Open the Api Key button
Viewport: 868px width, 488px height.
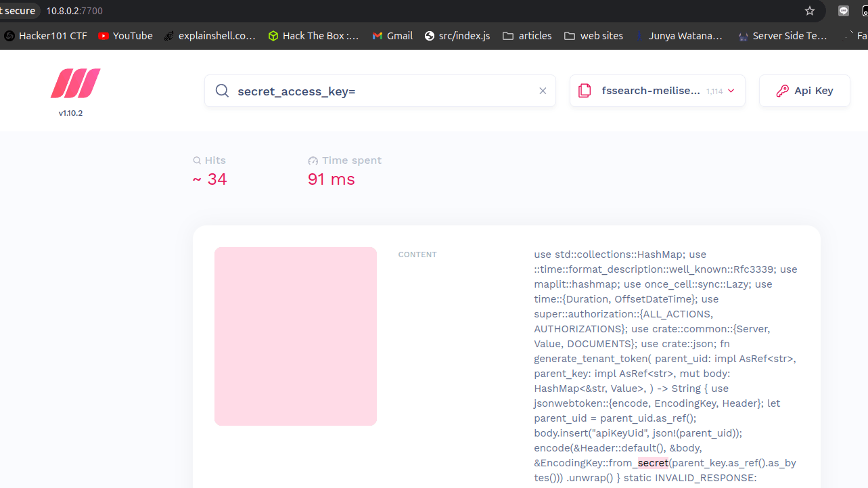tap(804, 91)
